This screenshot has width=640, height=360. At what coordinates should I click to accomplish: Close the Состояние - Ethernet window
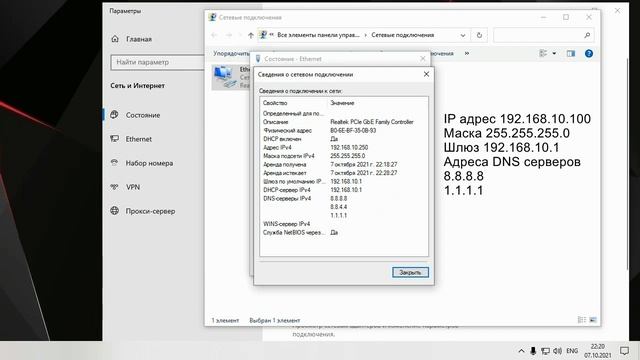tap(423, 59)
